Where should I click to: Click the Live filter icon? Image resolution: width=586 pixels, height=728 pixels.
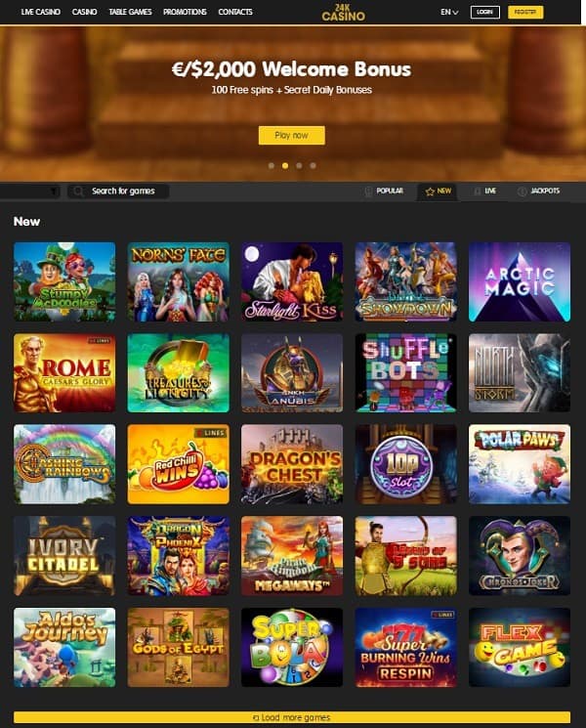click(477, 191)
